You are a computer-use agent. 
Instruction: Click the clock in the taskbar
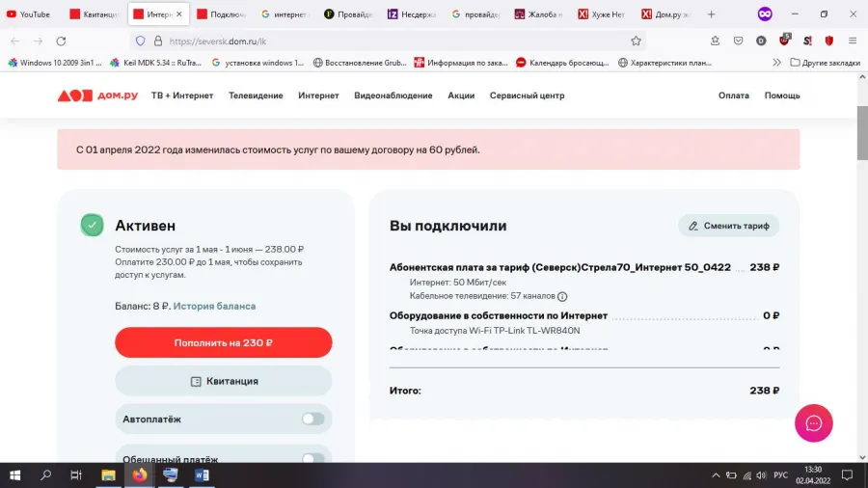[x=813, y=475]
